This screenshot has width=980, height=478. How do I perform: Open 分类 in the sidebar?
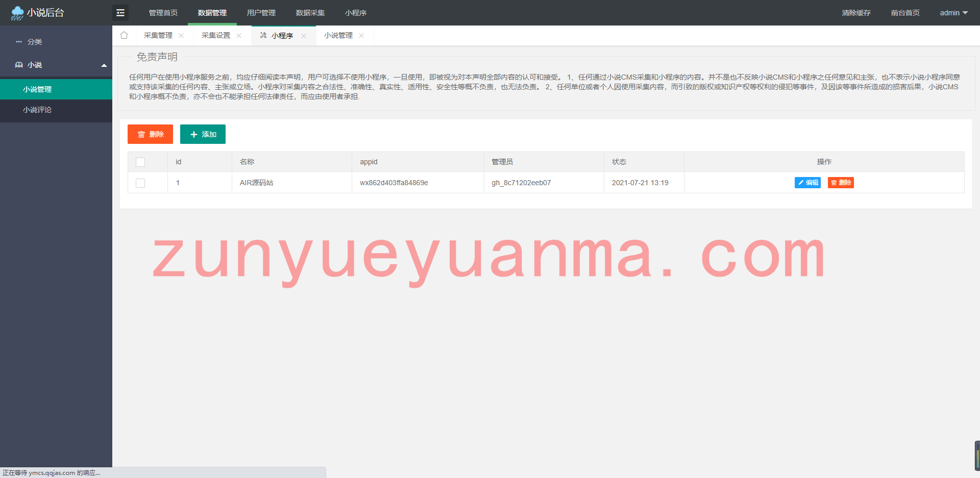click(x=56, y=42)
